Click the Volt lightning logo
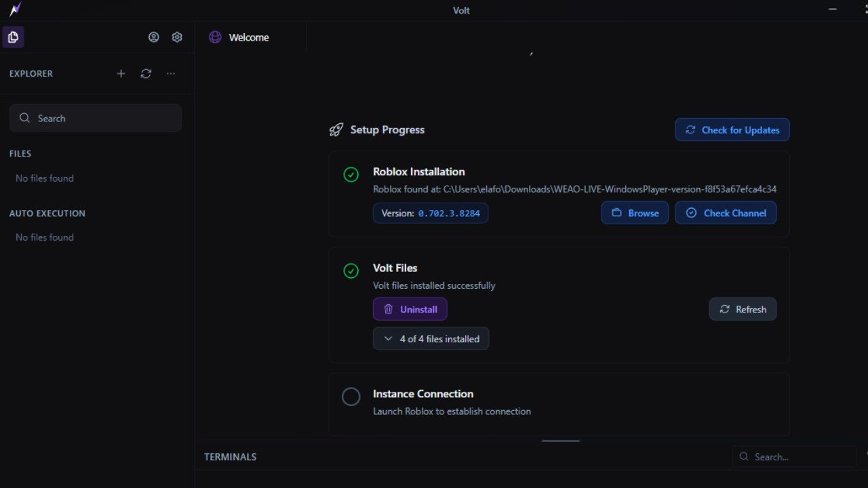The width and height of the screenshot is (868, 488). [15, 9]
